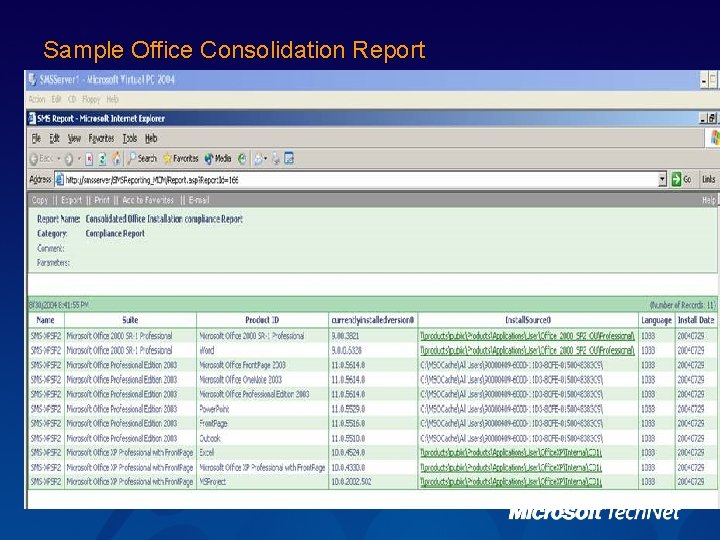Open the Forward history dropdown arrow
720x540 pixels.
click(79, 159)
